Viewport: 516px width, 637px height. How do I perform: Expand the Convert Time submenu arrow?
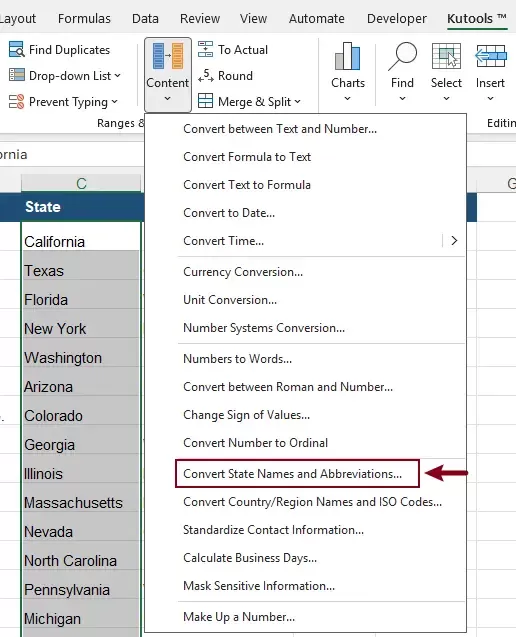pyautogui.click(x=454, y=240)
